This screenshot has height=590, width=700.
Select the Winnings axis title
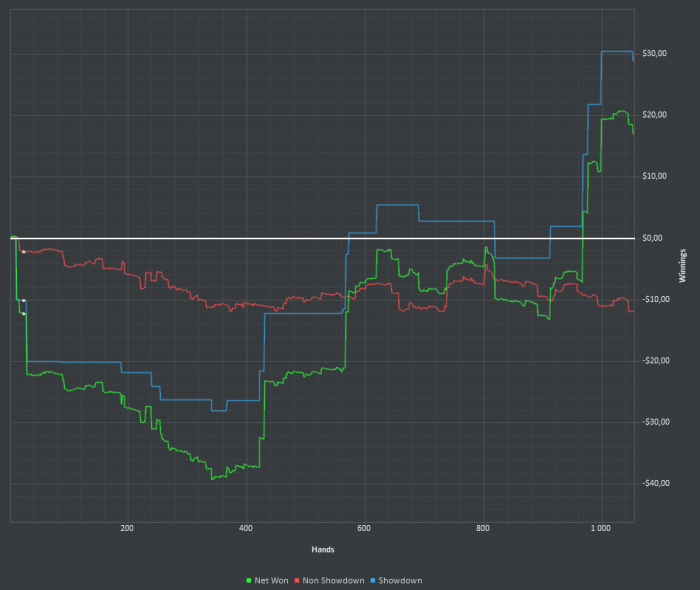682,266
